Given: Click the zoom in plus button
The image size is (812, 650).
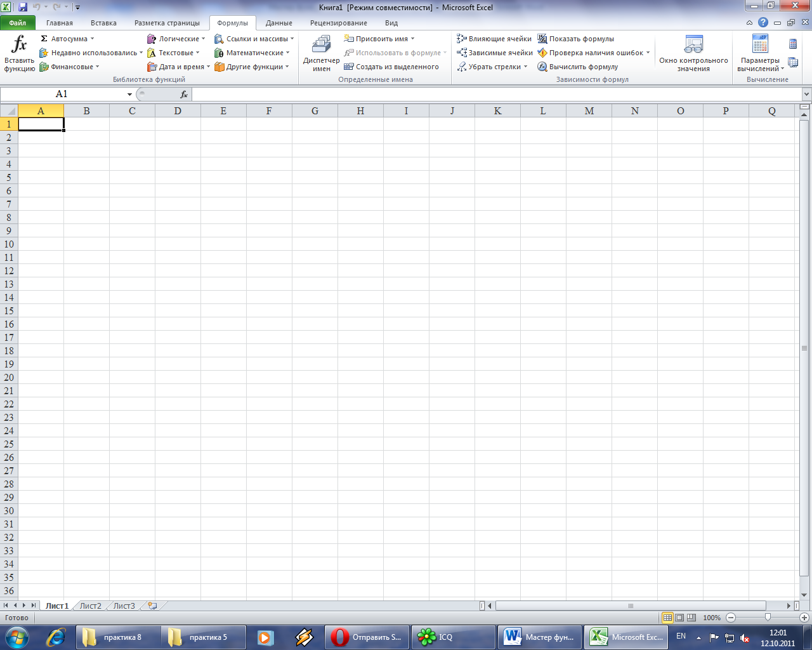Looking at the screenshot, I should pyautogui.click(x=804, y=618).
